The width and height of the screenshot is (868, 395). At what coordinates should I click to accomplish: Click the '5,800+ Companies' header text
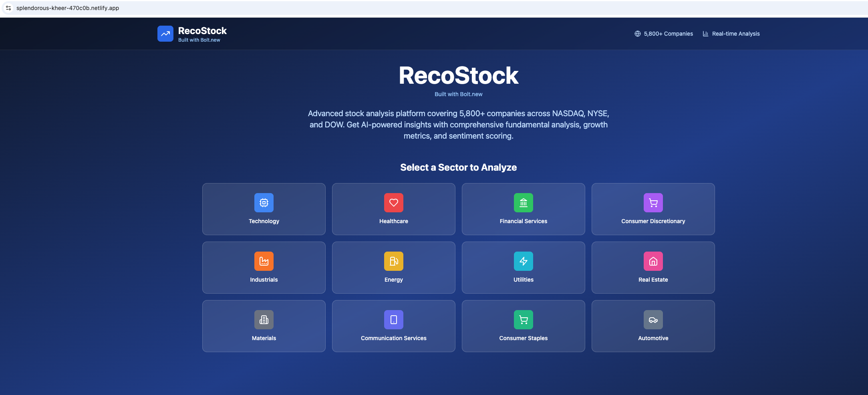669,34
